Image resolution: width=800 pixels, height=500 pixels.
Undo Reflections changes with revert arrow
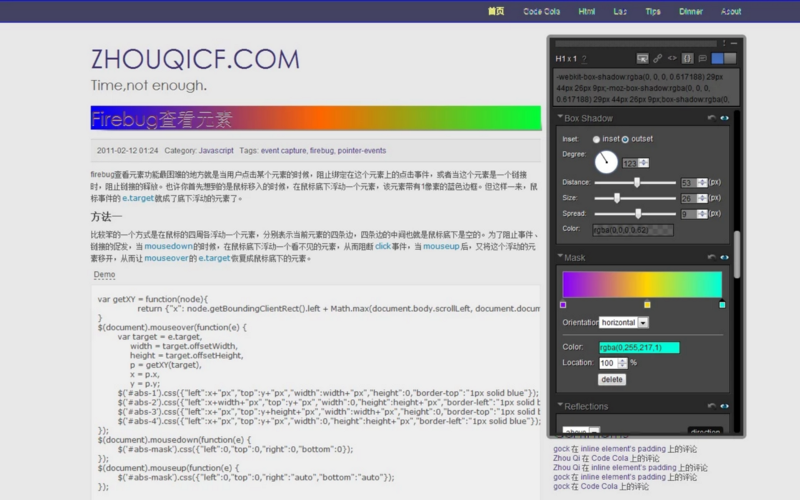711,406
